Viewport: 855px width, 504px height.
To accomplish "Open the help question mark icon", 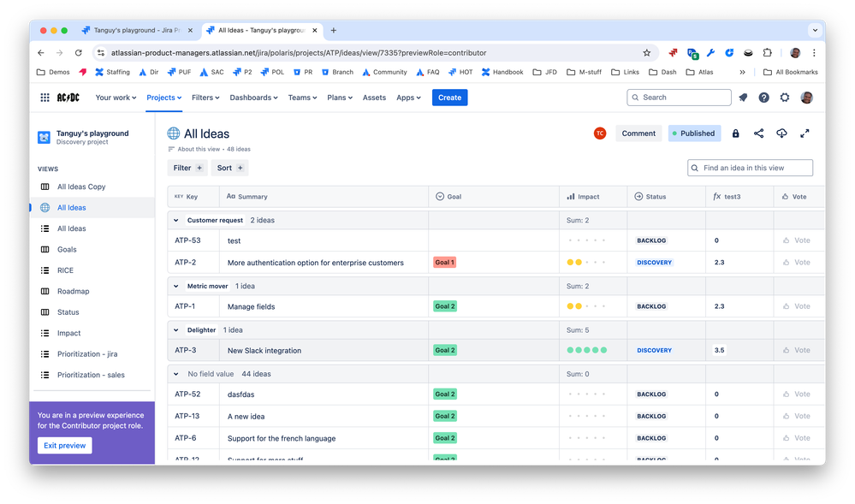I will pos(764,98).
